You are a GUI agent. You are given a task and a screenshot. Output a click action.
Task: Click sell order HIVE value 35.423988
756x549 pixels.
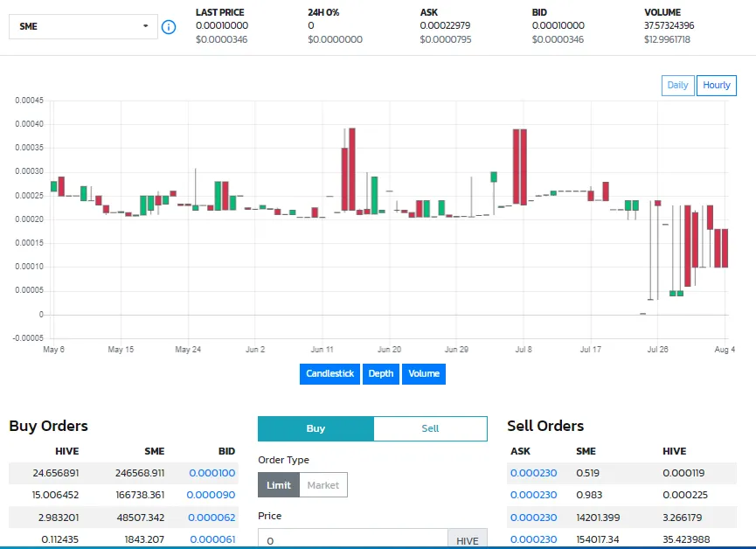[685, 539]
